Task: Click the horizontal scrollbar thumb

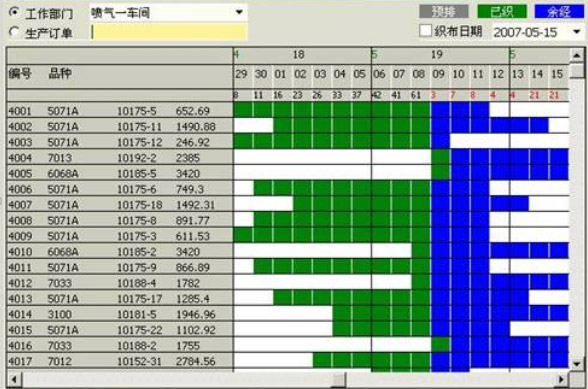Action: (339, 380)
